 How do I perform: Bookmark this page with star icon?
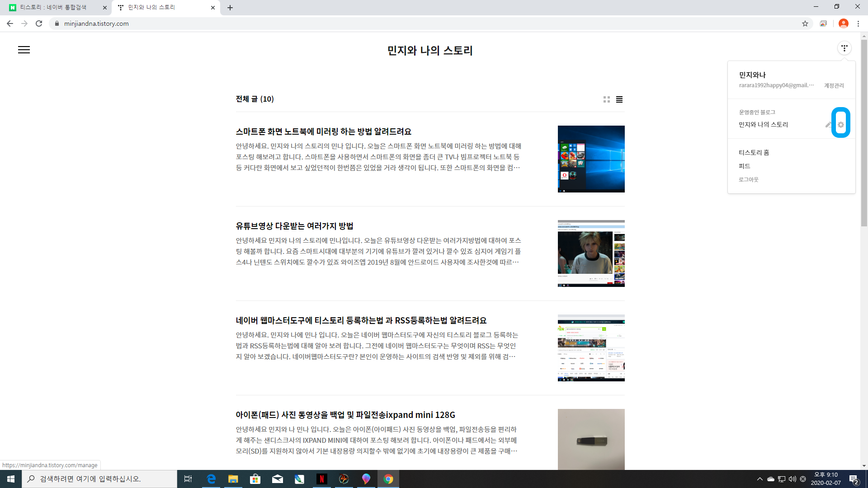click(x=805, y=23)
